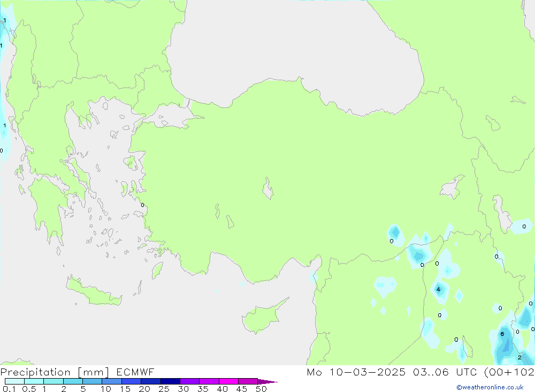This screenshot has width=535, height=392.
Task: Click the '03..06 UTC' time range text
Action: pos(445,372)
